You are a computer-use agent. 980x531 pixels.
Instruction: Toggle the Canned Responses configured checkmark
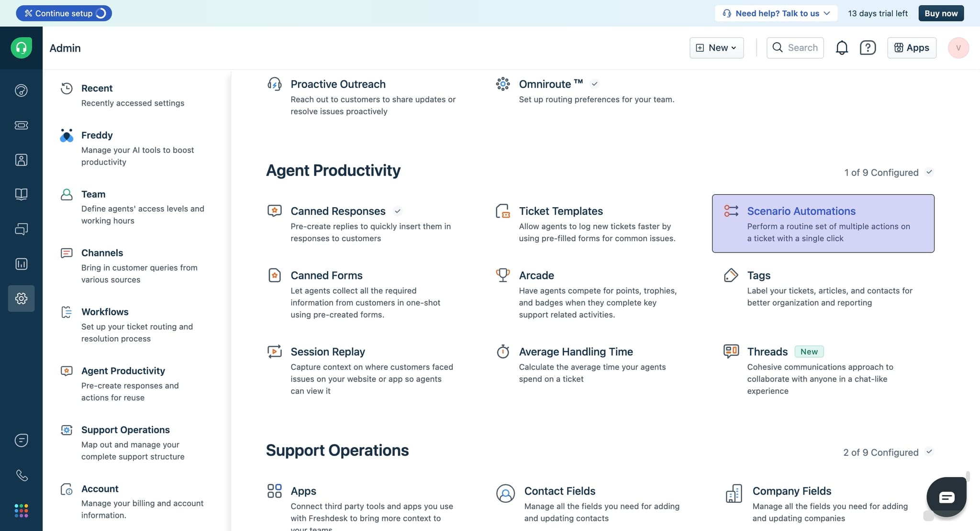(398, 210)
